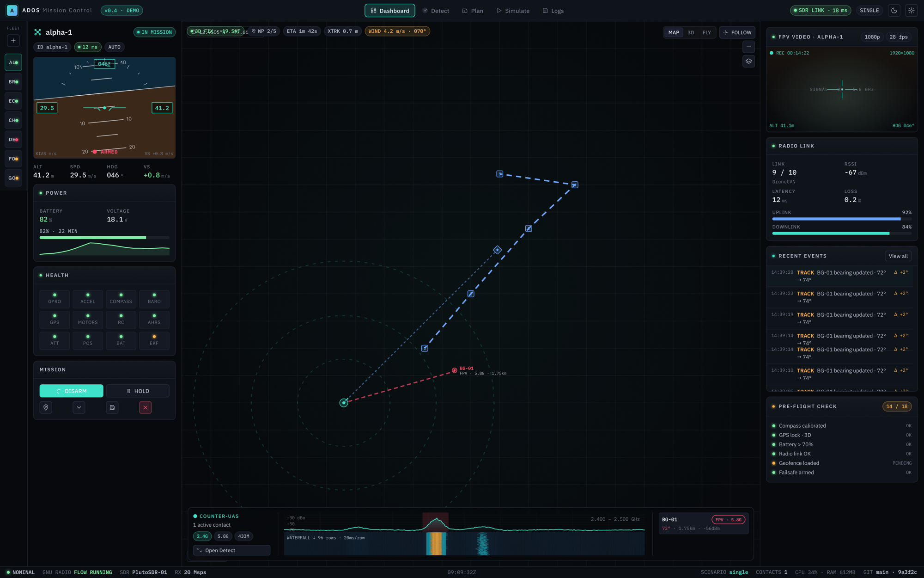This screenshot has width=924, height=578.
Task: Select the BR drone in fleet sidebar
Action: (13, 82)
